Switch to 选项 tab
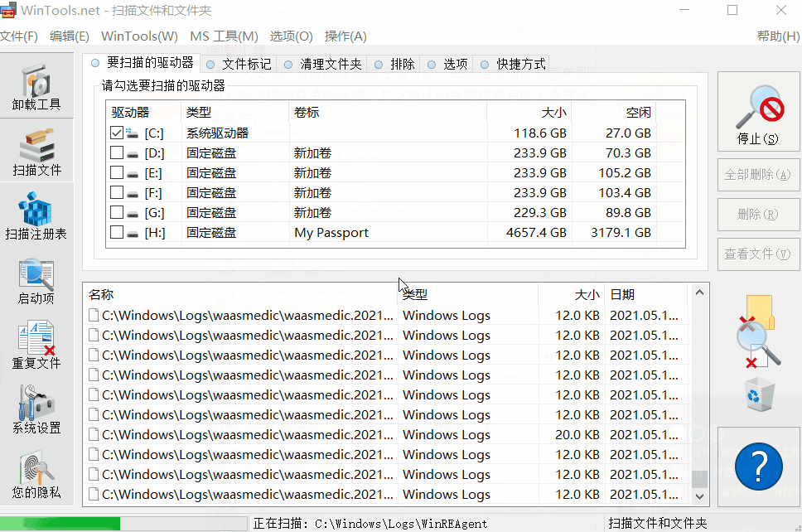Screen dimensions: 802x532 447,65
